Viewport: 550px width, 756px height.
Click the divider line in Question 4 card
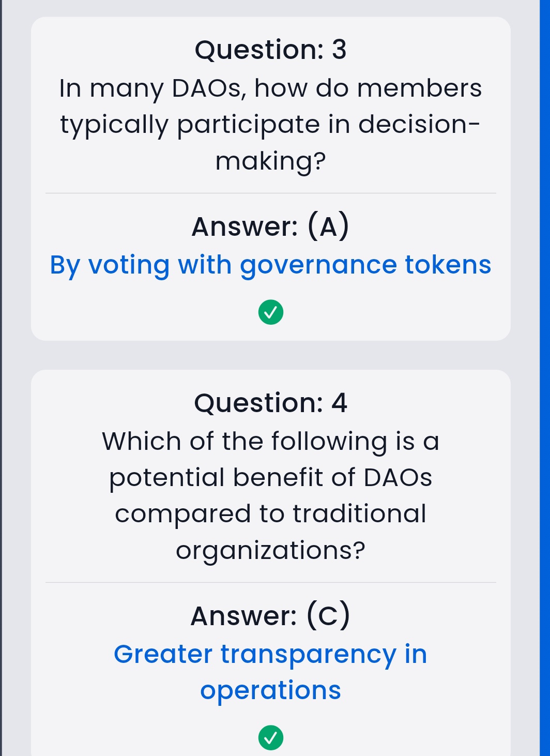270,582
